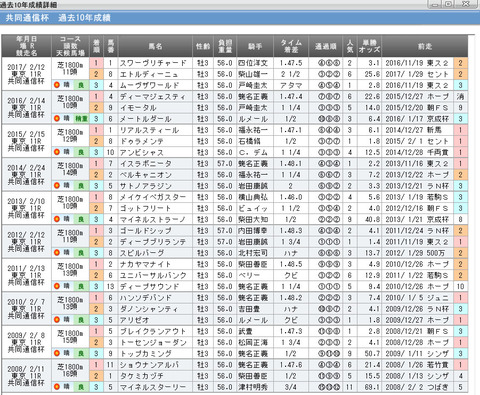480x395 pixels.
Task: Click the sunny weather icon for 2011 race
Action: click(57, 286)
